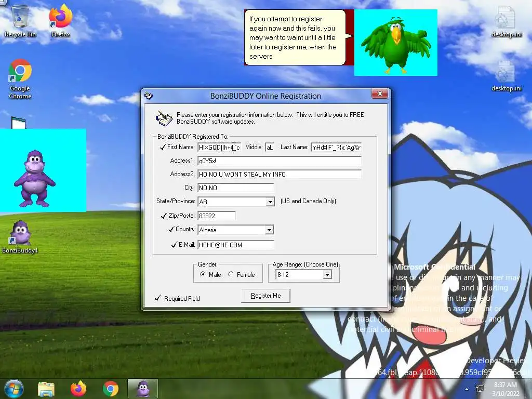Image resolution: width=532 pixels, height=399 pixels.
Task: Click the Address2 field with HO NO text
Action: pyautogui.click(x=280, y=175)
